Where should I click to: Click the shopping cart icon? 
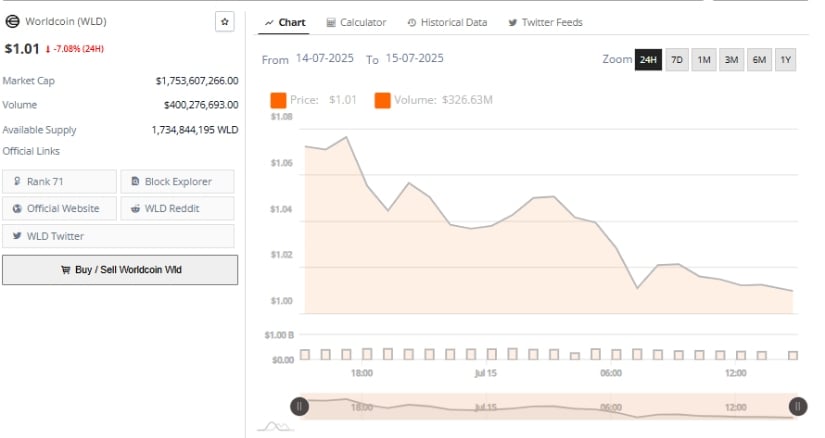(65, 270)
